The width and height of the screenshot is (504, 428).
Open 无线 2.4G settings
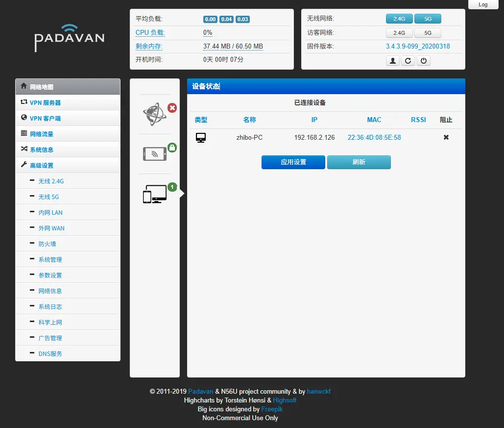68,181
